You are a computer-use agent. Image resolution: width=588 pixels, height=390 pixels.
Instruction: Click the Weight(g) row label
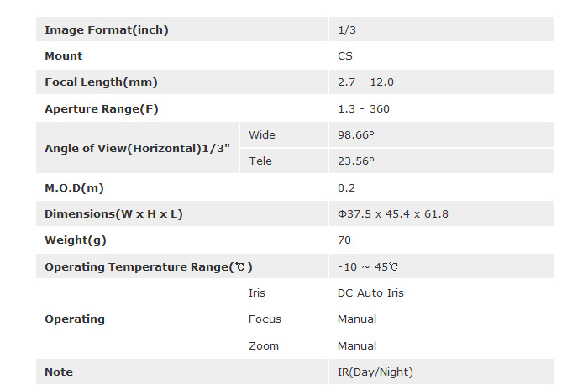(76, 240)
